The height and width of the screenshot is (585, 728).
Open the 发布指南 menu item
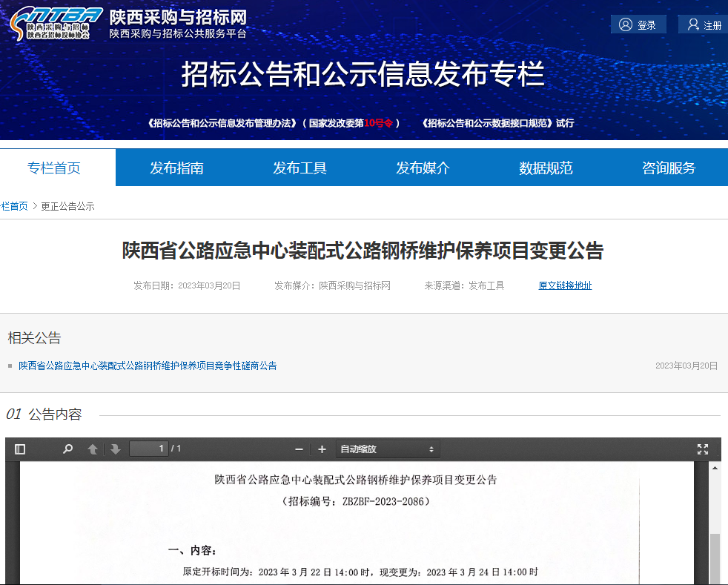click(x=176, y=168)
